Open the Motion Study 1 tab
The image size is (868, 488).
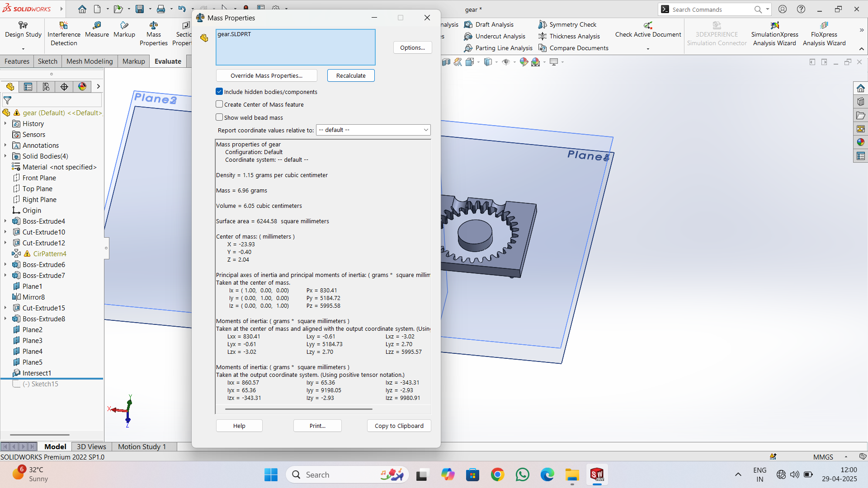[142, 446]
